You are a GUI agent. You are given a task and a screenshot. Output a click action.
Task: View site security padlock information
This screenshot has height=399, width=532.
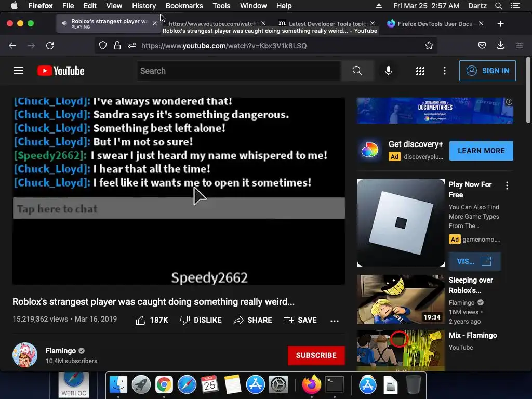(x=117, y=46)
